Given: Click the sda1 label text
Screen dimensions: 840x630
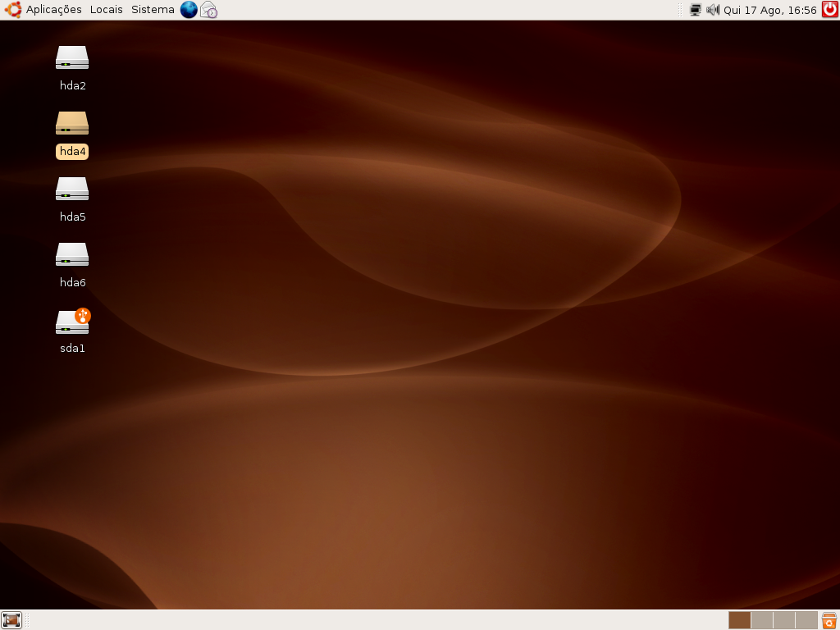Looking at the screenshot, I should point(73,348).
